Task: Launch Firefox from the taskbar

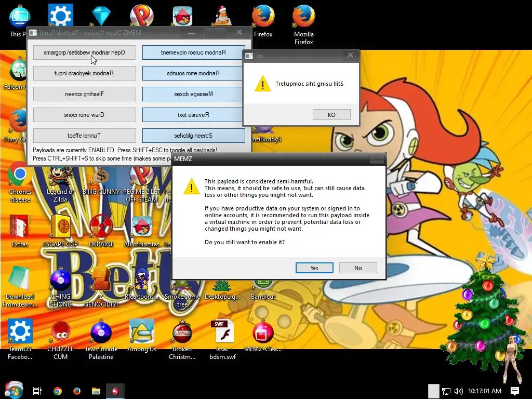Action: coord(77,391)
